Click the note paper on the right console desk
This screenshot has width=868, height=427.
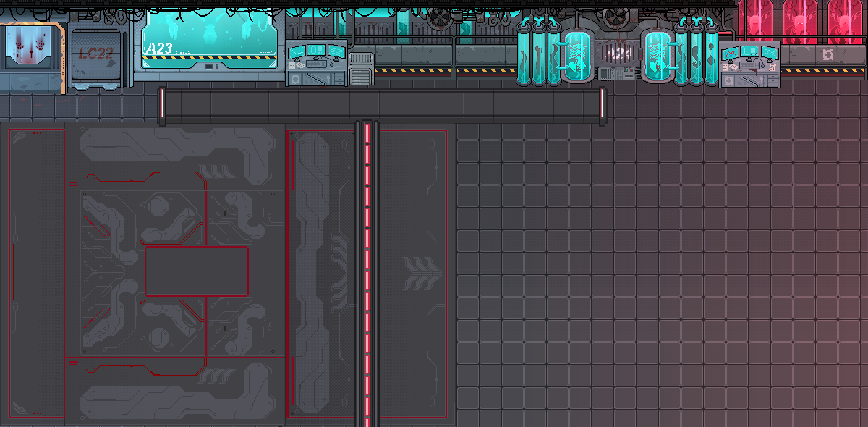(772, 68)
